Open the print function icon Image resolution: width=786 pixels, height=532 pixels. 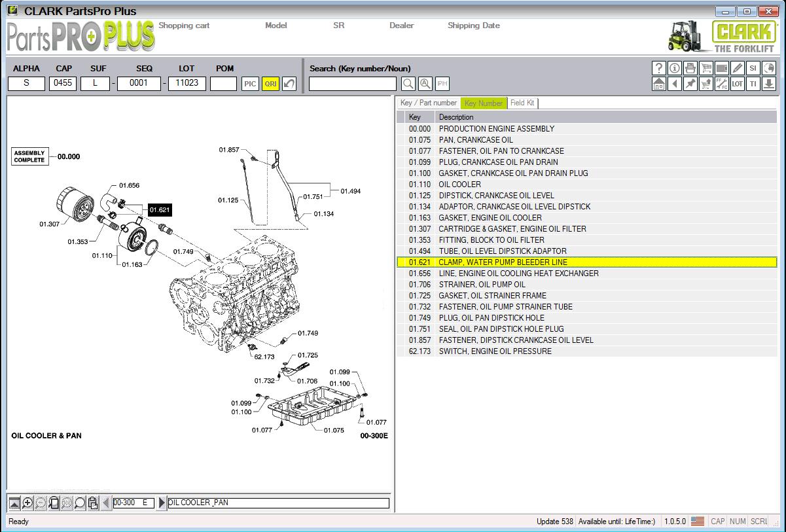point(690,68)
